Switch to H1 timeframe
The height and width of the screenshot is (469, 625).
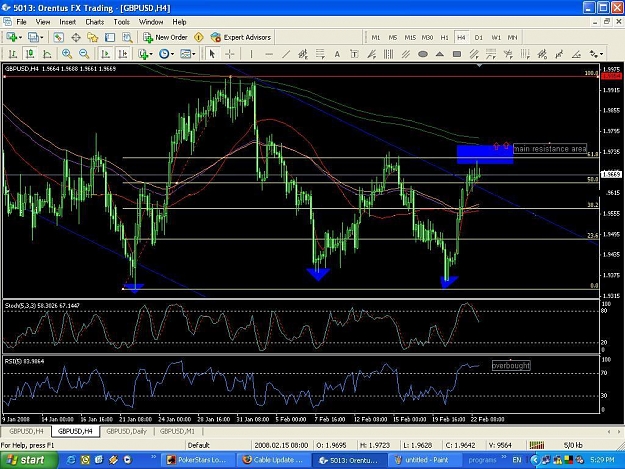pos(444,37)
